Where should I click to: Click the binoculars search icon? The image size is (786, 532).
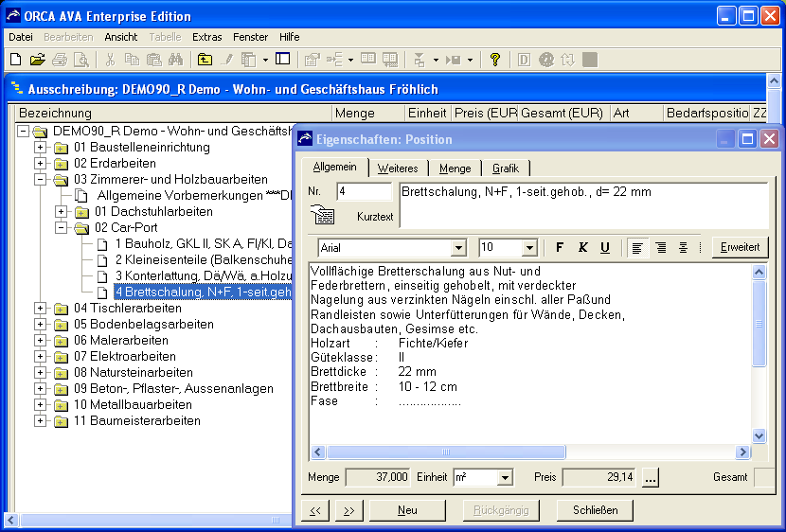click(175, 60)
